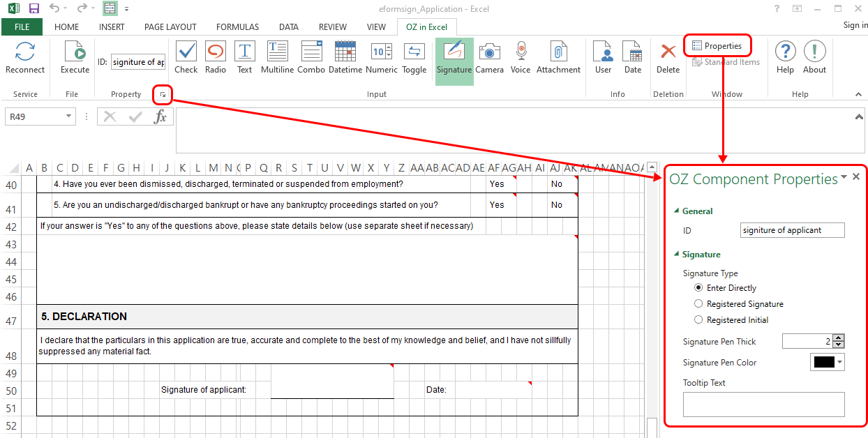Switch to the PAGE LAYOUT tab
This screenshot has width=868, height=438.
(170, 27)
